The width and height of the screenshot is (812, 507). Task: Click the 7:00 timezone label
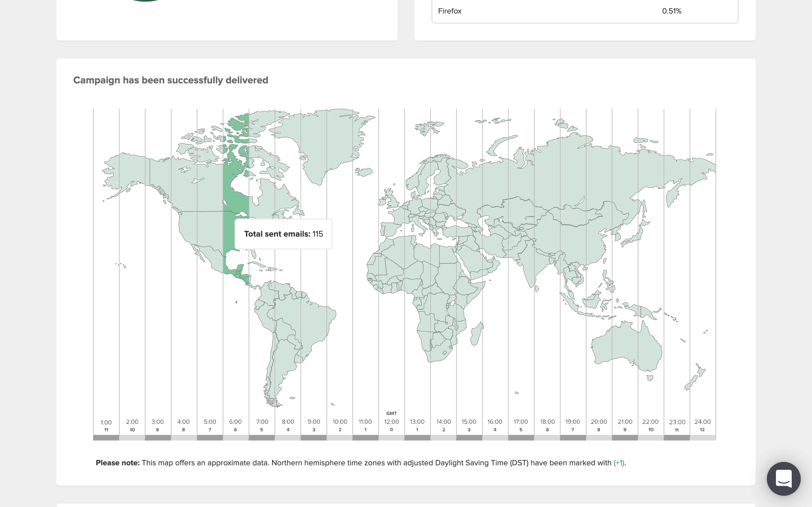pyautogui.click(x=262, y=422)
